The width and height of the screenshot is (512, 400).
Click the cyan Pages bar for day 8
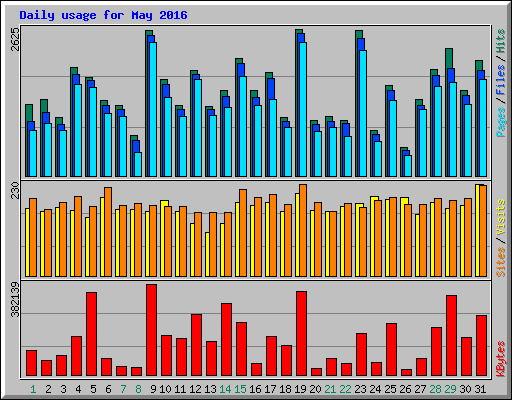coord(138,164)
